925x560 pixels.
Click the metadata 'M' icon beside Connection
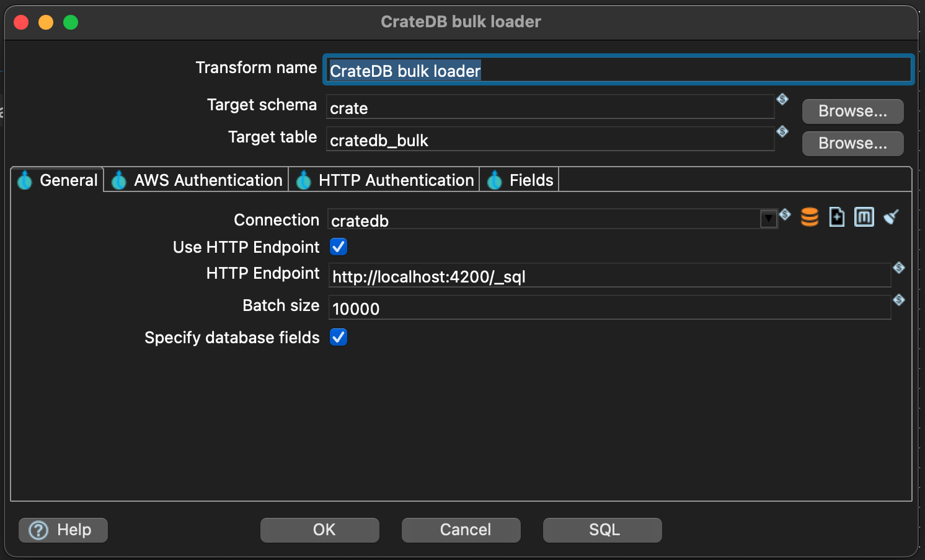point(864,217)
